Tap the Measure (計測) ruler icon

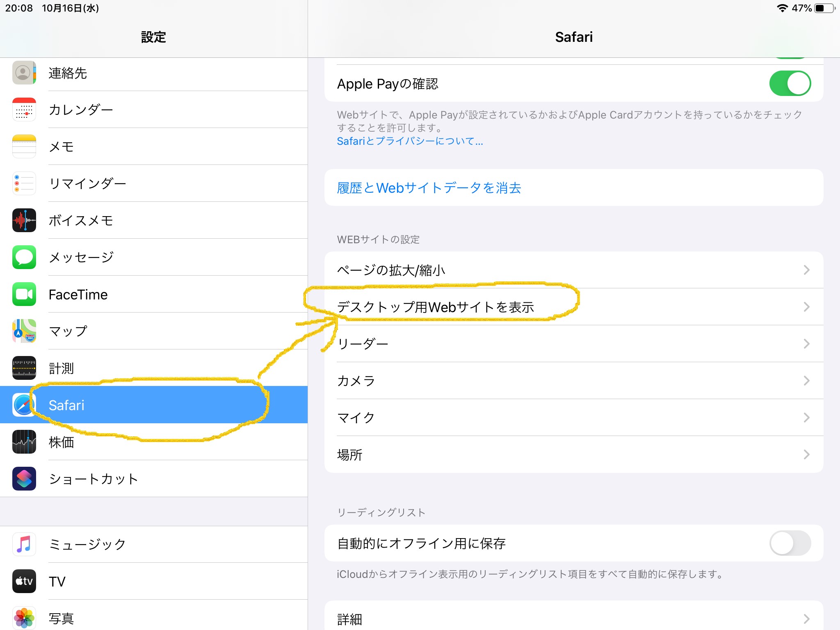(24, 368)
